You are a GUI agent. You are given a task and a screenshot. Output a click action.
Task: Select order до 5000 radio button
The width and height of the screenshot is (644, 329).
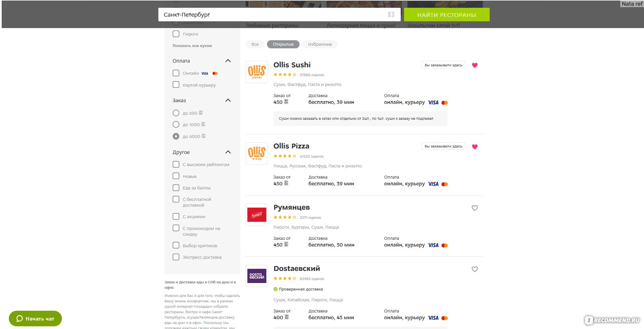pyautogui.click(x=176, y=136)
